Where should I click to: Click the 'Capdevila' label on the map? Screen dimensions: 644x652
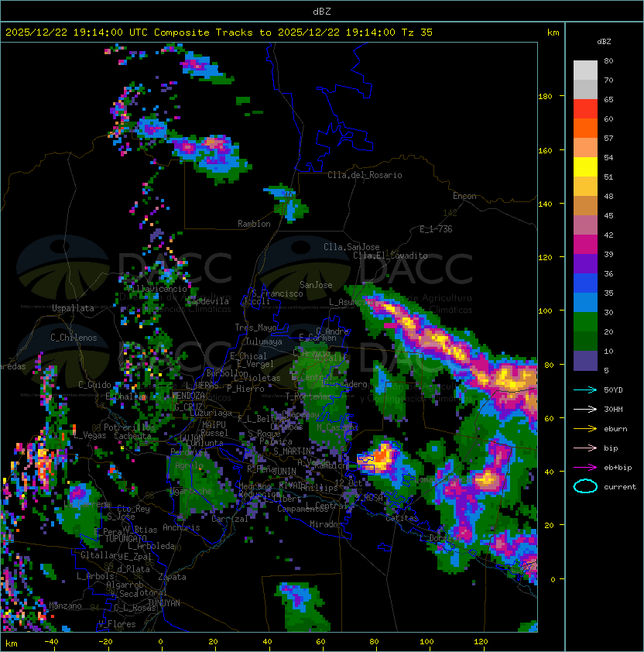pos(207,301)
